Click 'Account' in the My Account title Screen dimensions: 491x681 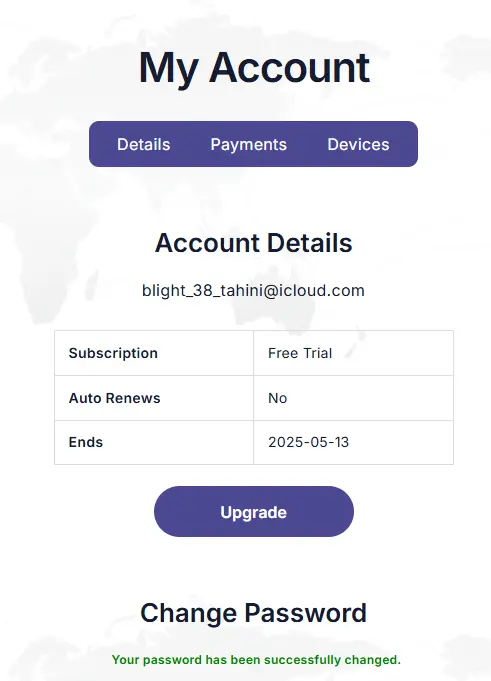289,68
